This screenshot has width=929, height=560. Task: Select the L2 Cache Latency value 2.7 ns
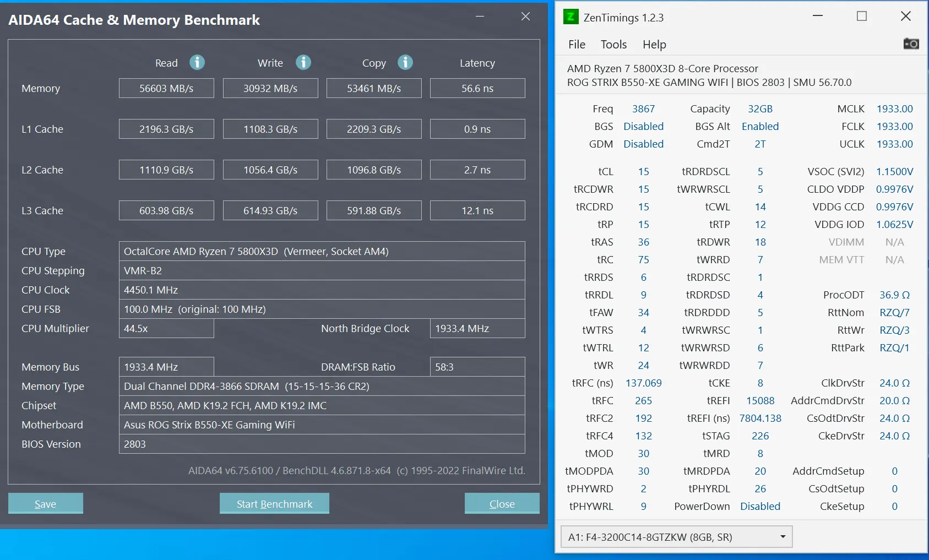tap(477, 170)
